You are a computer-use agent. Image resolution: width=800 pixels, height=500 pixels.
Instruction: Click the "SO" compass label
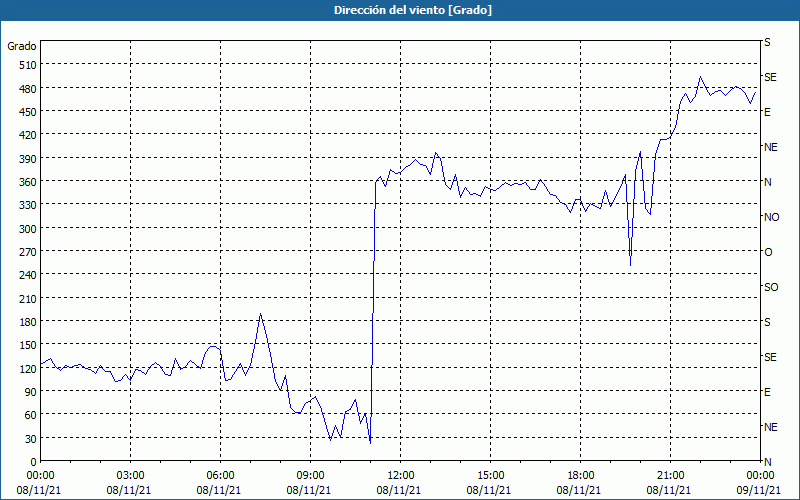click(771, 287)
